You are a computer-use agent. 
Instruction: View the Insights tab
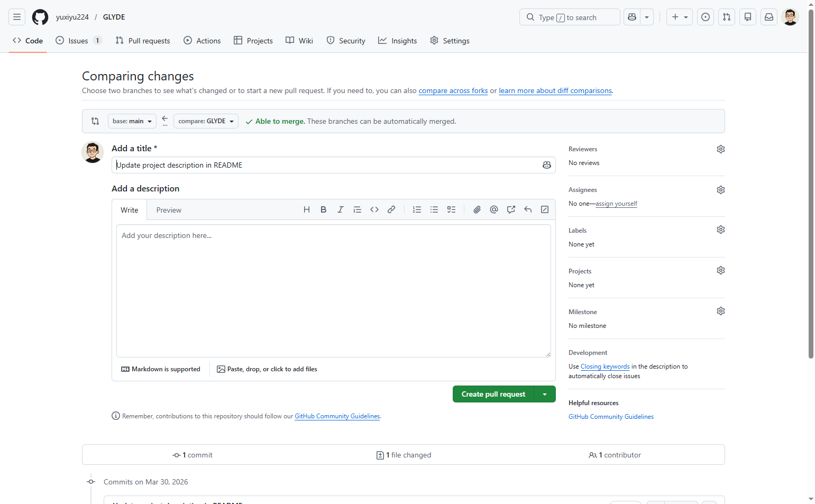tap(398, 41)
